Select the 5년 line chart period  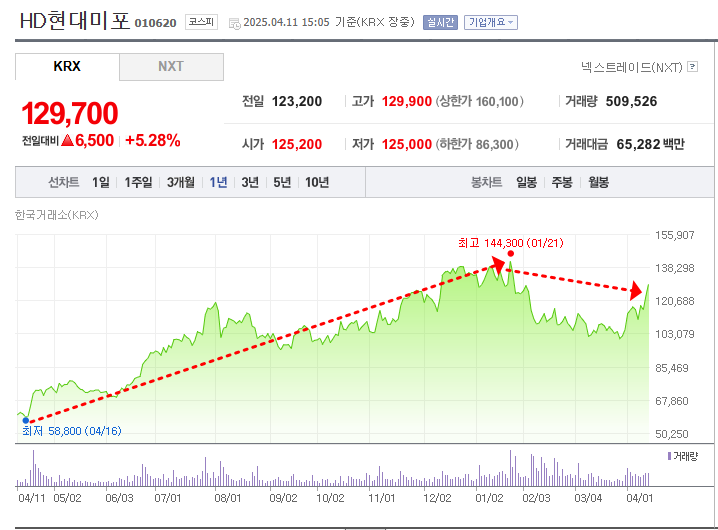pos(282,182)
